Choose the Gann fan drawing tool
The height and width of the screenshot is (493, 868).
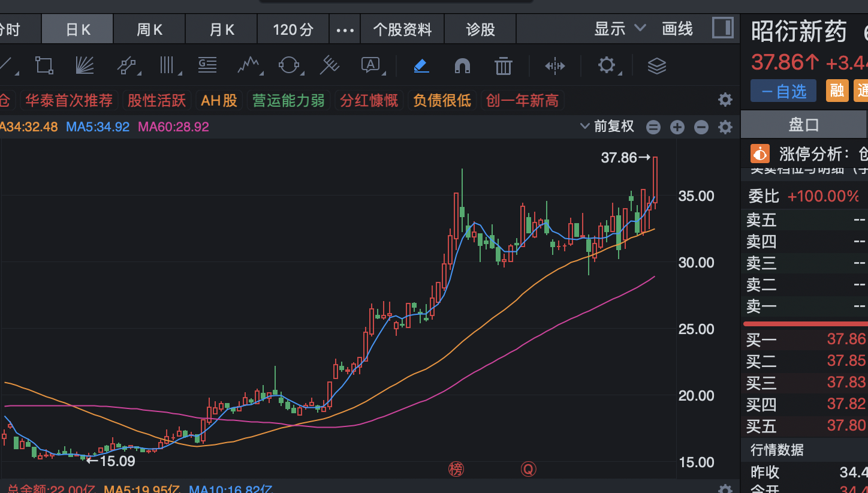(x=84, y=65)
